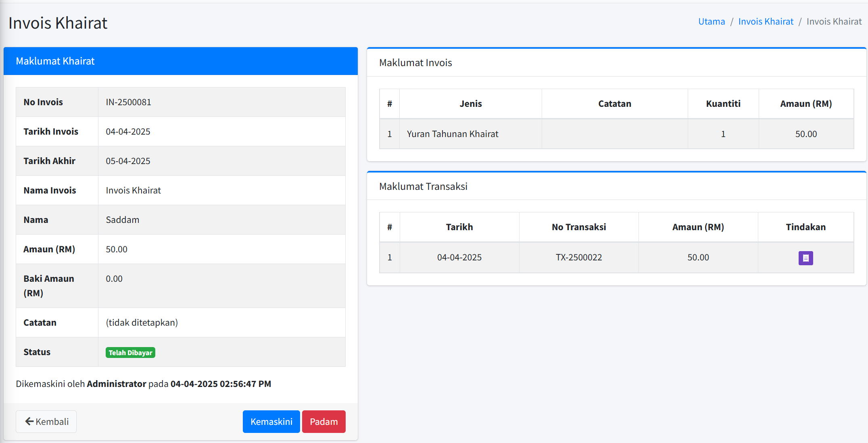Click the Kembali back arrow button
The width and height of the screenshot is (868, 443).
tap(46, 422)
